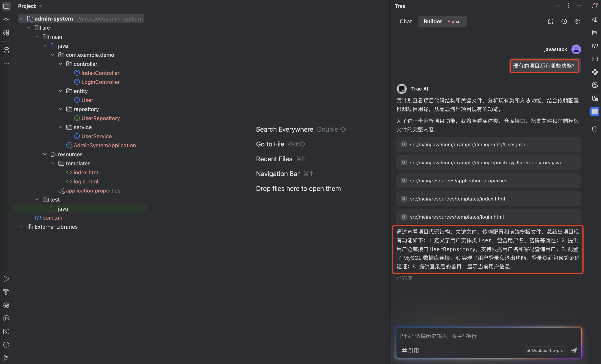601x364 pixels.
Task: Open the Database tool window icon
Action: click(x=595, y=32)
